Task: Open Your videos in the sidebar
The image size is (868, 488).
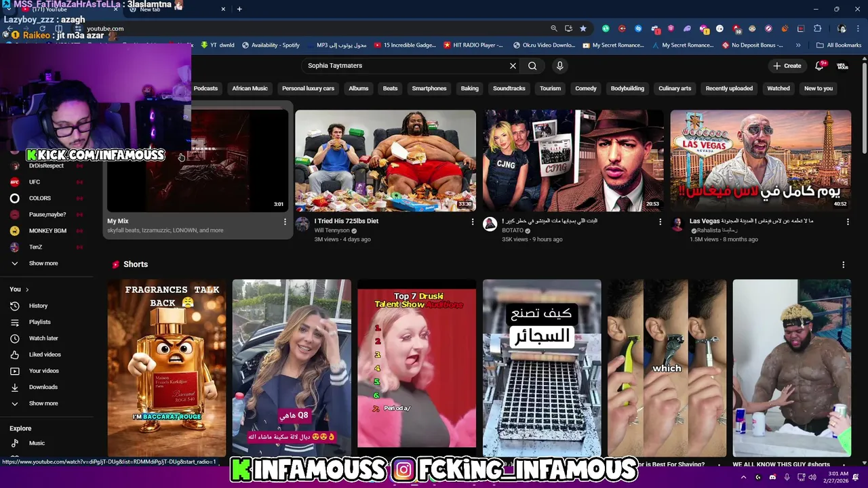Action: tap(46, 371)
